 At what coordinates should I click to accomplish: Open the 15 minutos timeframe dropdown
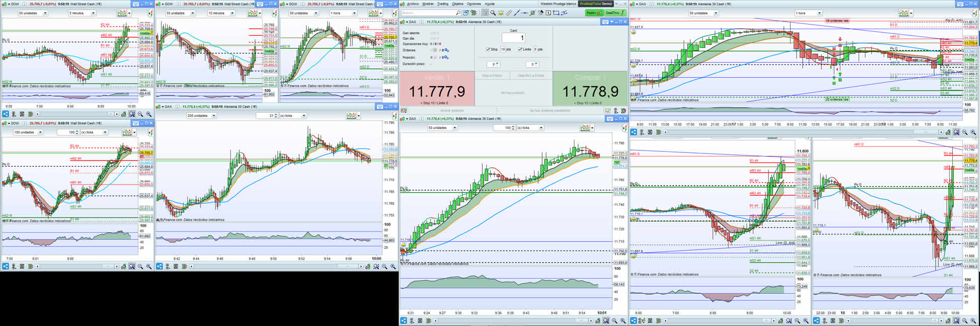(x=221, y=13)
